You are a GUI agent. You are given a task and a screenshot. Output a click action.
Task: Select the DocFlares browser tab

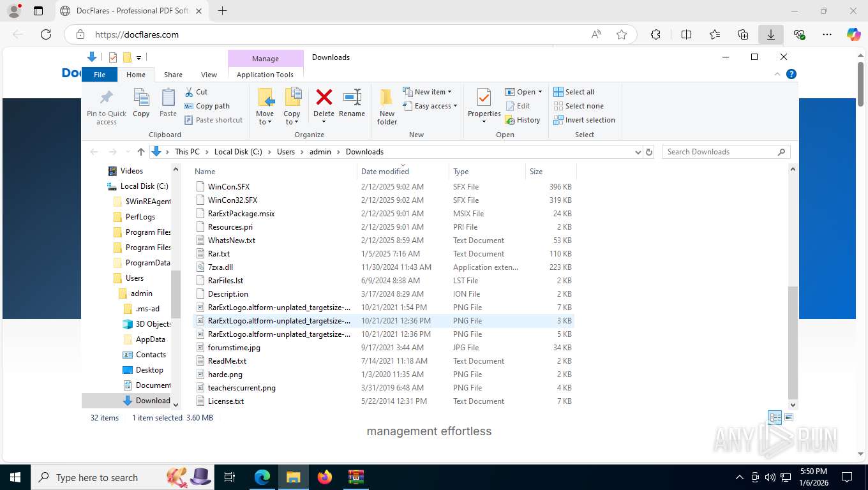coord(133,11)
